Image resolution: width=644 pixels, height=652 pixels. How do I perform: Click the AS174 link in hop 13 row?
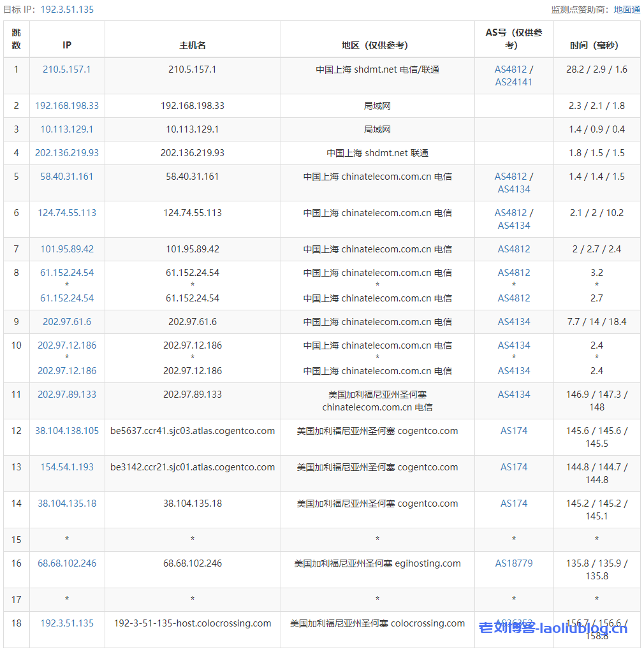coord(514,467)
